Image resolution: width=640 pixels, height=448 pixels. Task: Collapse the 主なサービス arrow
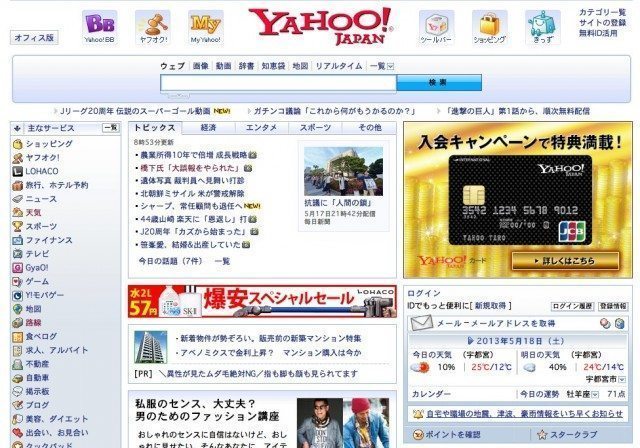[18, 128]
